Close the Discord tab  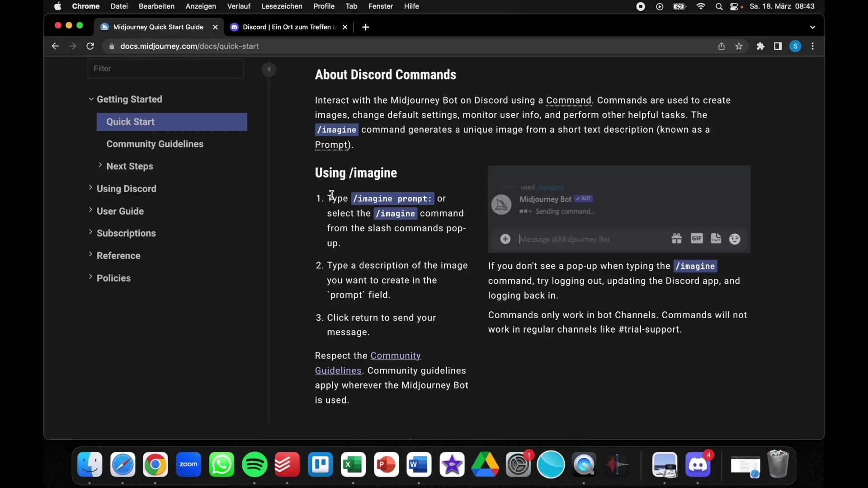[345, 27]
